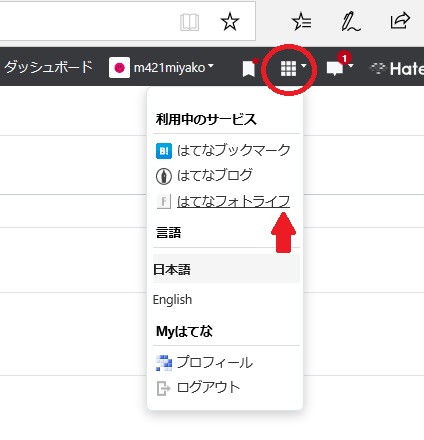Click the 利用中のサービス heading
Viewport: 424px width, 440px height.
(x=206, y=119)
